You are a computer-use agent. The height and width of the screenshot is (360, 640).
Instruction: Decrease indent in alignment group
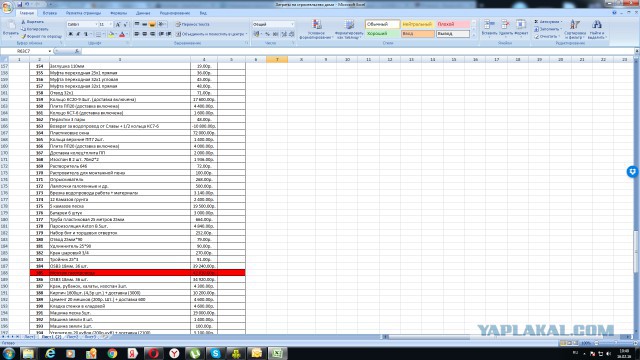[161, 34]
